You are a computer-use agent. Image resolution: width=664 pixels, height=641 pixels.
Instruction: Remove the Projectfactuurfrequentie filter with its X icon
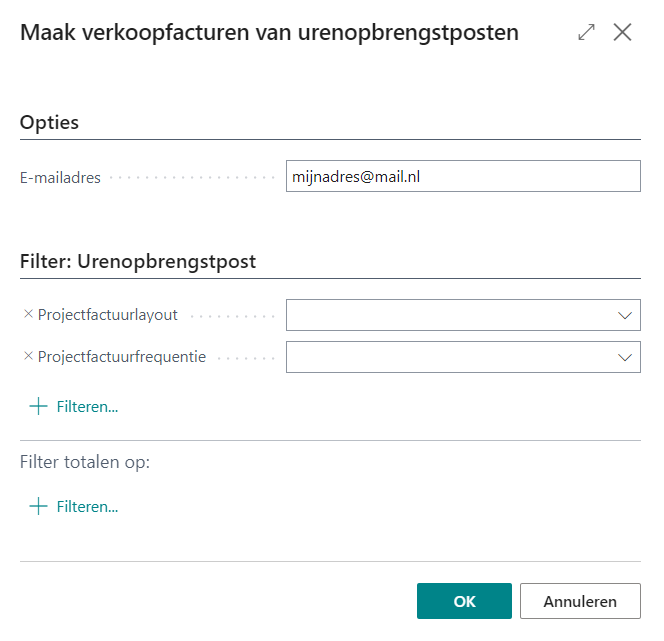[28, 356]
